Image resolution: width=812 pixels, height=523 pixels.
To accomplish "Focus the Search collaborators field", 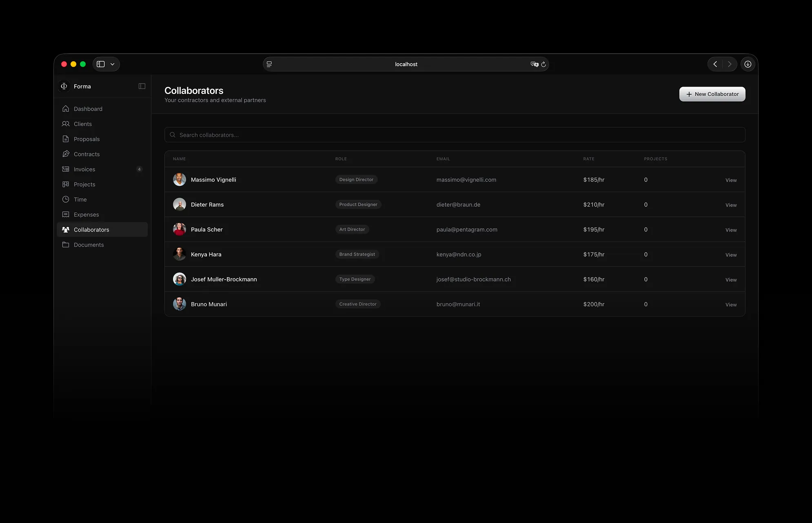I will 455,135.
